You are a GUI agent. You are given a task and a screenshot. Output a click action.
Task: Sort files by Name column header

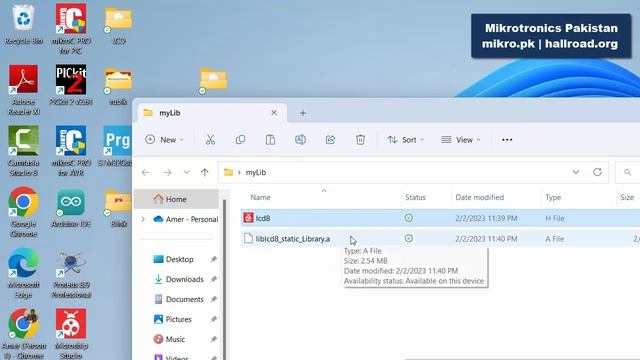pos(260,197)
